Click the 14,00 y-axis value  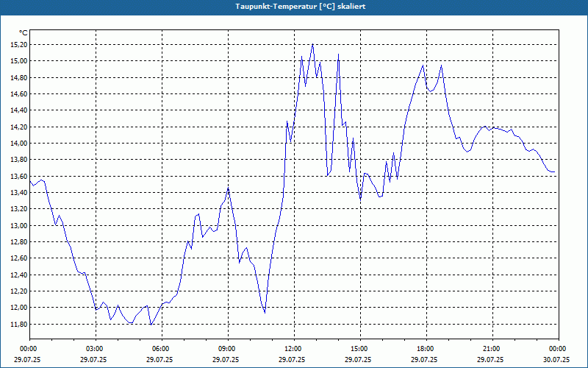[19, 143]
